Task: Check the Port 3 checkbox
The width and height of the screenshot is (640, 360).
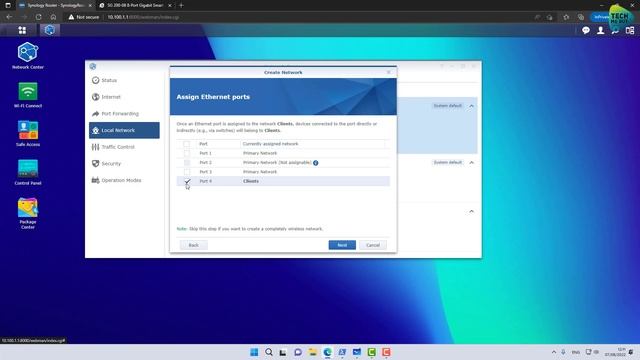Action: click(x=187, y=172)
